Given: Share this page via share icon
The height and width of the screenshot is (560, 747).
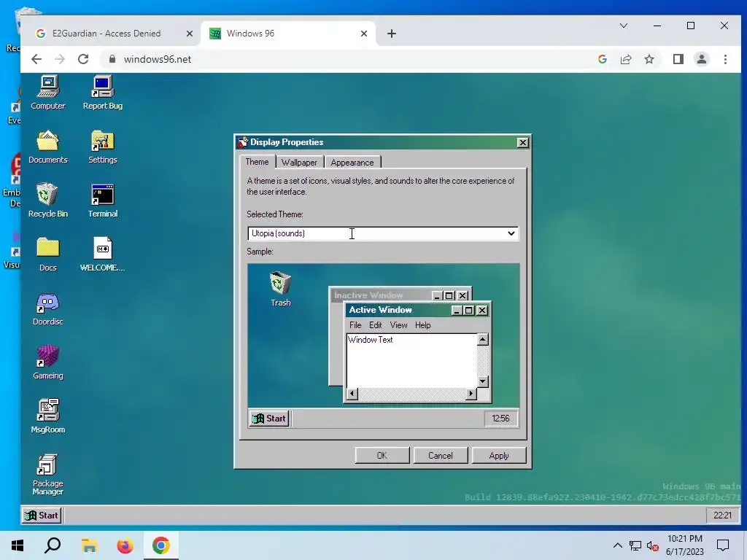Looking at the screenshot, I should pyautogui.click(x=626, y=59).
